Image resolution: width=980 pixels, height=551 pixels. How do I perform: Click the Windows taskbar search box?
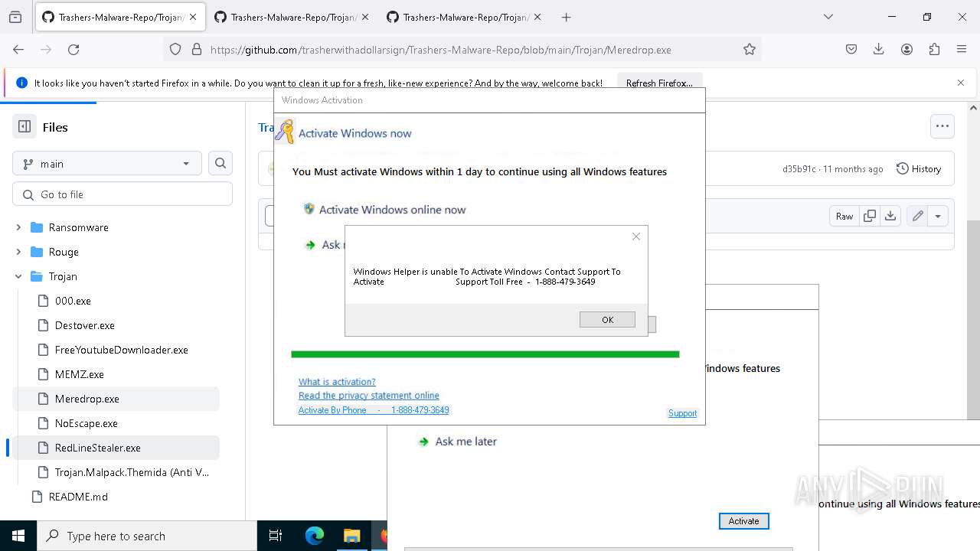147,536
